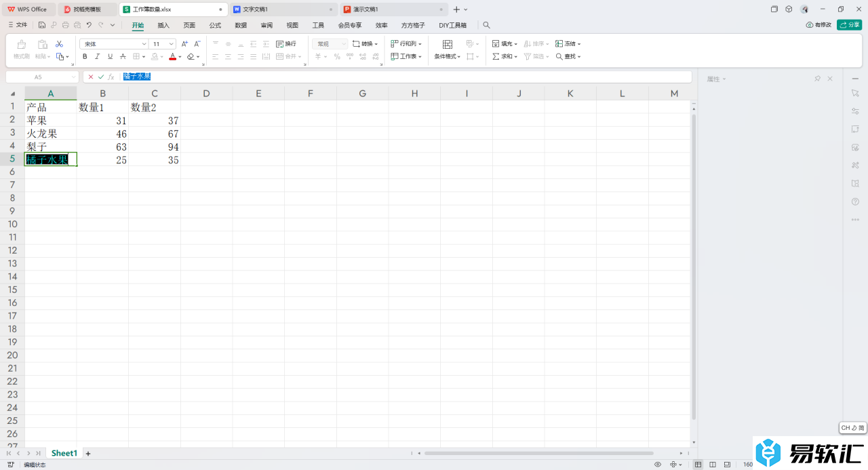
Task: Switch to Normal view in status bar
Action: click(698, 465)
